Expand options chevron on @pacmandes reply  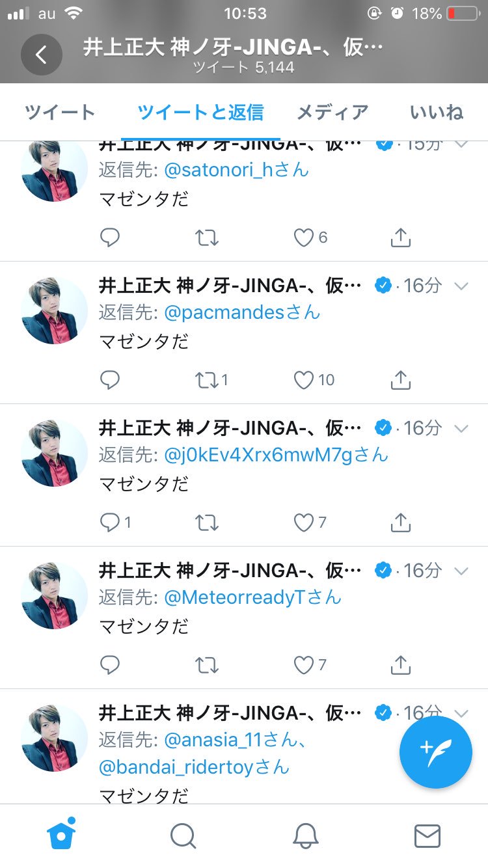pyautogui.click(x=461, y=286)
